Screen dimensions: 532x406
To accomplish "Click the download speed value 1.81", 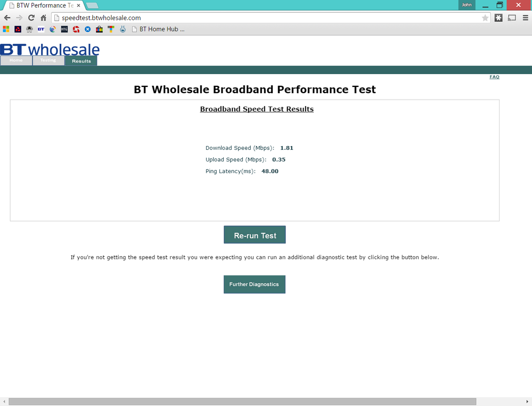I will (x=287, y=148).
